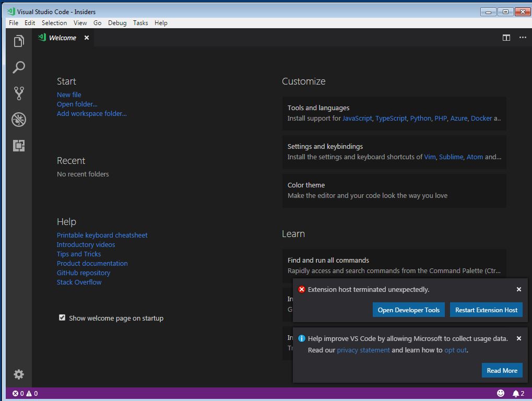Open Tips and Tricks link
Screen dimensions: 532x401
coord(79,254)
